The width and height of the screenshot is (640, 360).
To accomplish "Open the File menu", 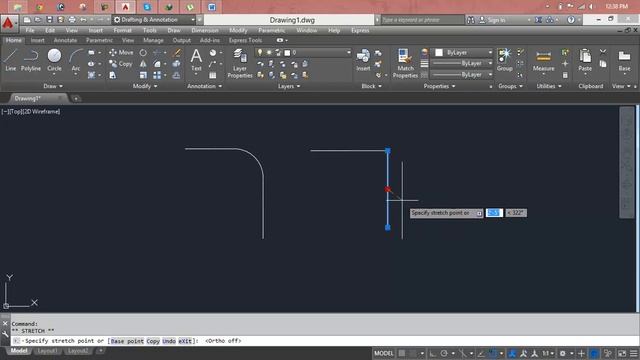I will [30, 30].
